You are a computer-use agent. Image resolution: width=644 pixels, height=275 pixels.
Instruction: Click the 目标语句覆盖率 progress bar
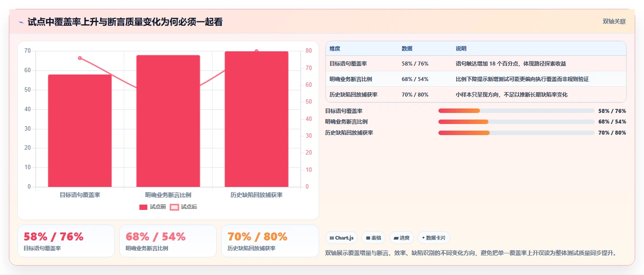[516, 111]
